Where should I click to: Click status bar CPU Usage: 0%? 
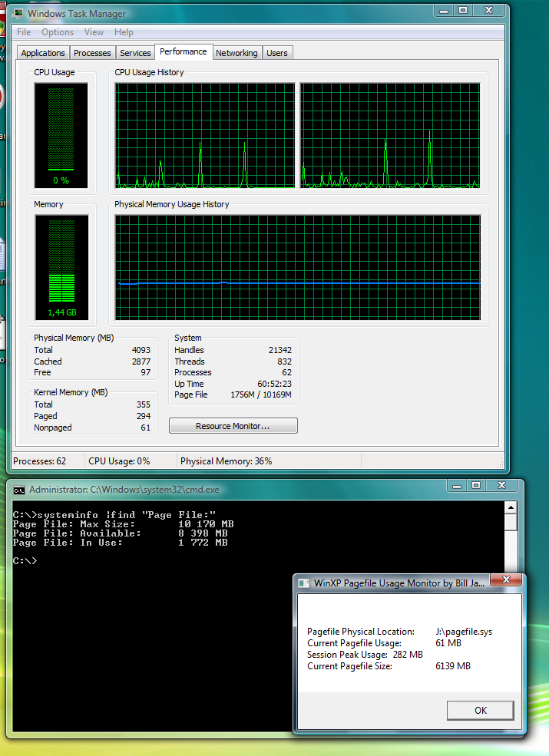pyautogui.click(x=119, y=461)
